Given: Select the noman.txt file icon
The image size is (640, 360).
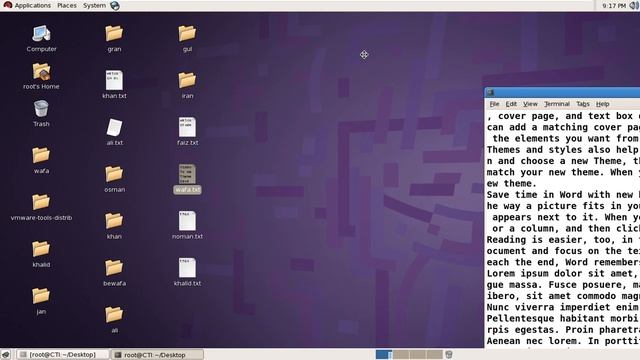Looking at the screenshot, I should (x=187, y=221).
